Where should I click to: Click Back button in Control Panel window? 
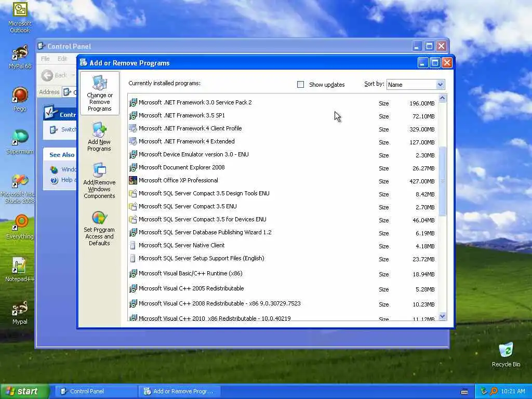pyautogui.click(x=54, y=75)
